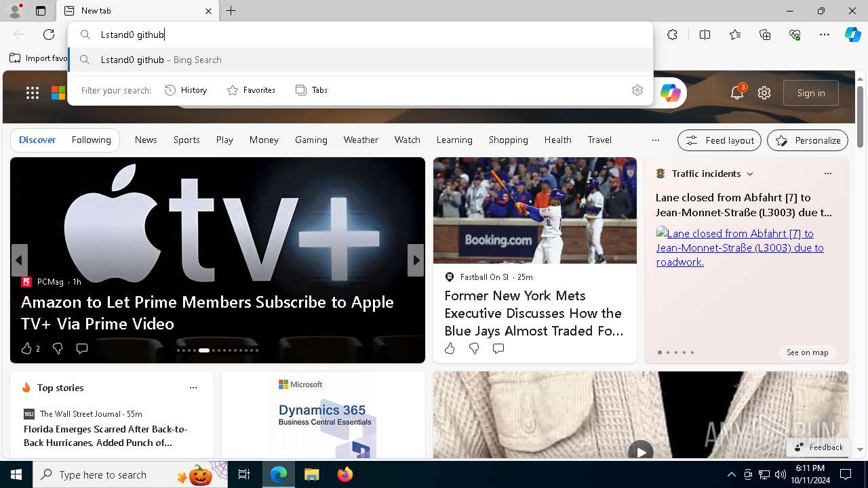Open Feed layout options

[719, 140]
